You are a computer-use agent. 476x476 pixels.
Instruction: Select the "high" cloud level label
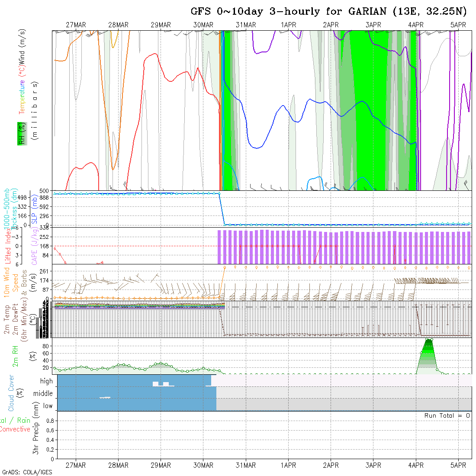pyautogui.click(x=46, y=381)
